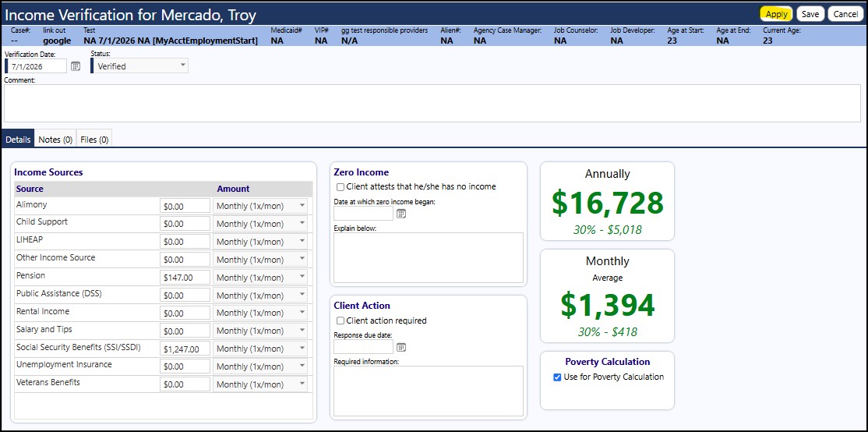Click the Test value with MyAcctEmploymentStart

[x=171, y=41]
